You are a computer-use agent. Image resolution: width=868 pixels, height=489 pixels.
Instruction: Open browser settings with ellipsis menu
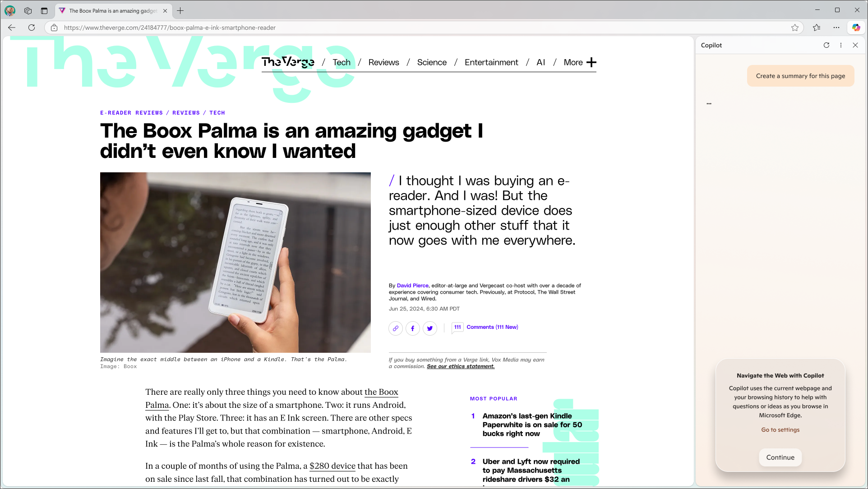click(836, 28)
